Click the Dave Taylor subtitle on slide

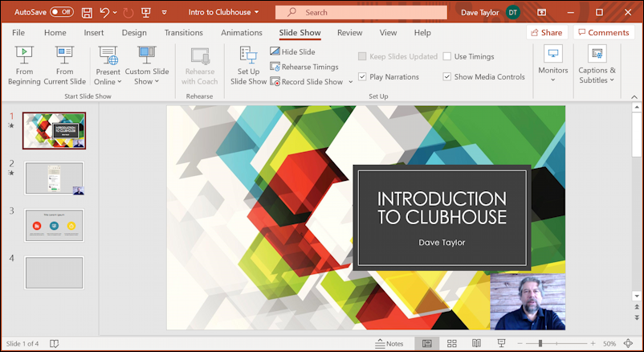pos(442,243)
